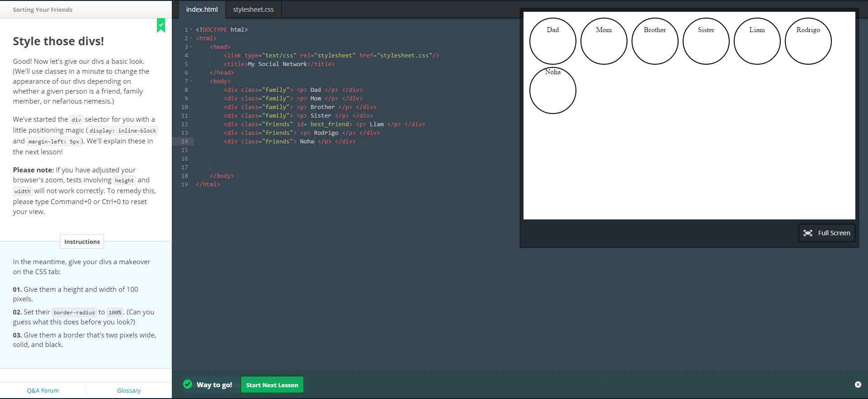This screenshot has height=399, width=868.
Task: Switch to the stylesheet.css tab
Action: 253,9
